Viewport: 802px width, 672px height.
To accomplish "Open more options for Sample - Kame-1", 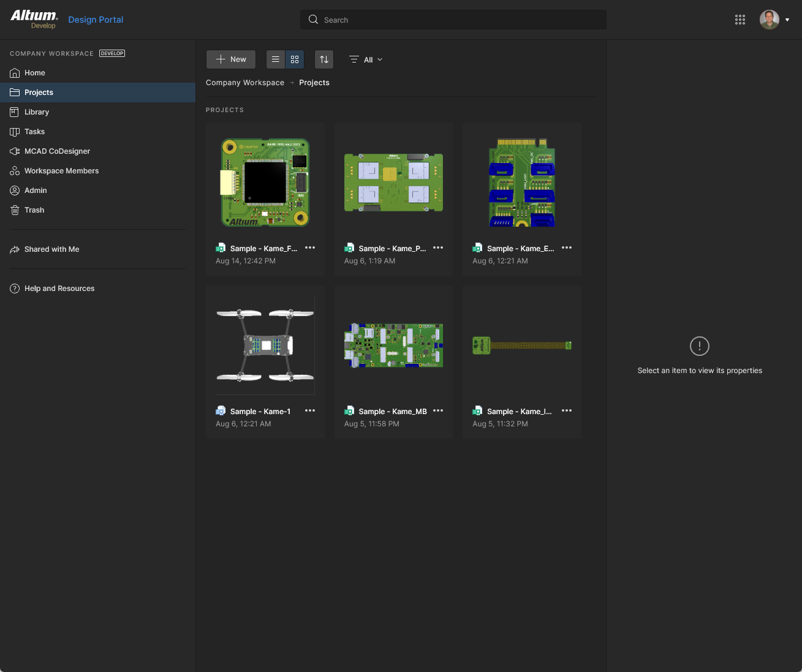I will [310, 411].
